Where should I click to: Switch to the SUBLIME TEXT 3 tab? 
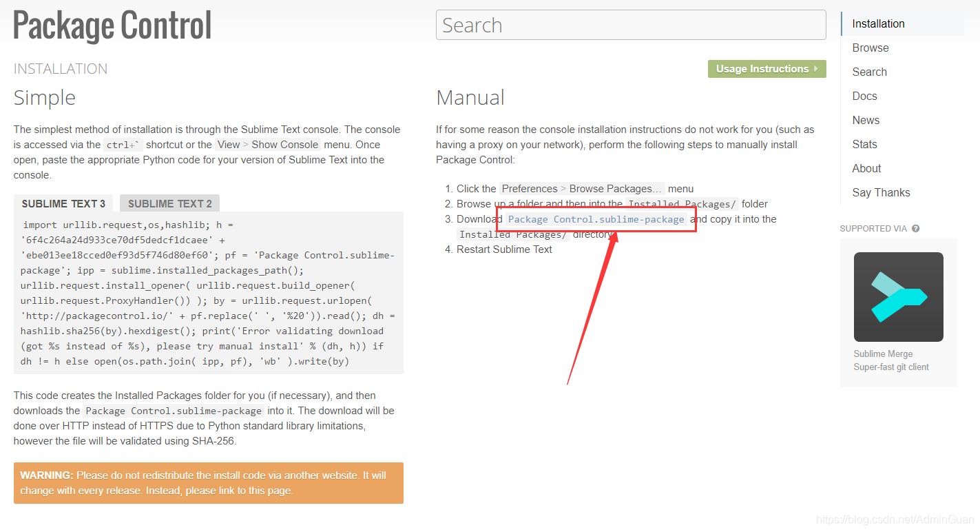click(63, 203)
